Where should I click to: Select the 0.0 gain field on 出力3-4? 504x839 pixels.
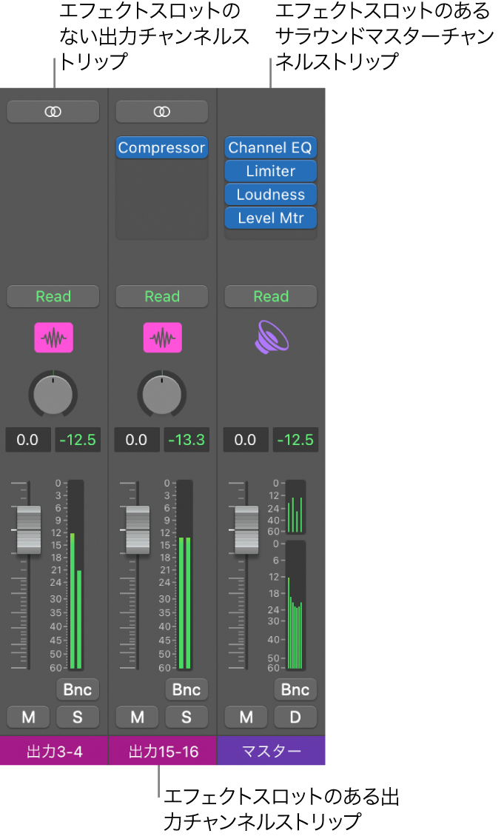pyautogui.click(x=28, y=440)
